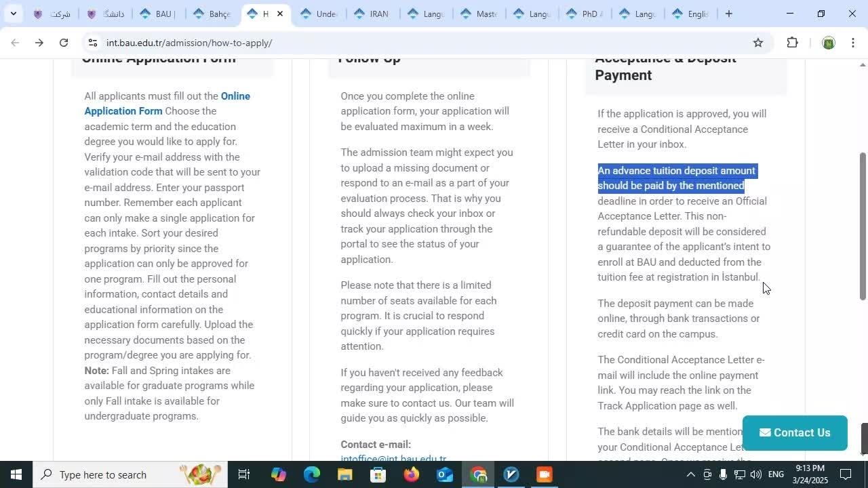The height and width of the screenshot is (488, 868).
Task: Reload the current page
Action: 64,43
